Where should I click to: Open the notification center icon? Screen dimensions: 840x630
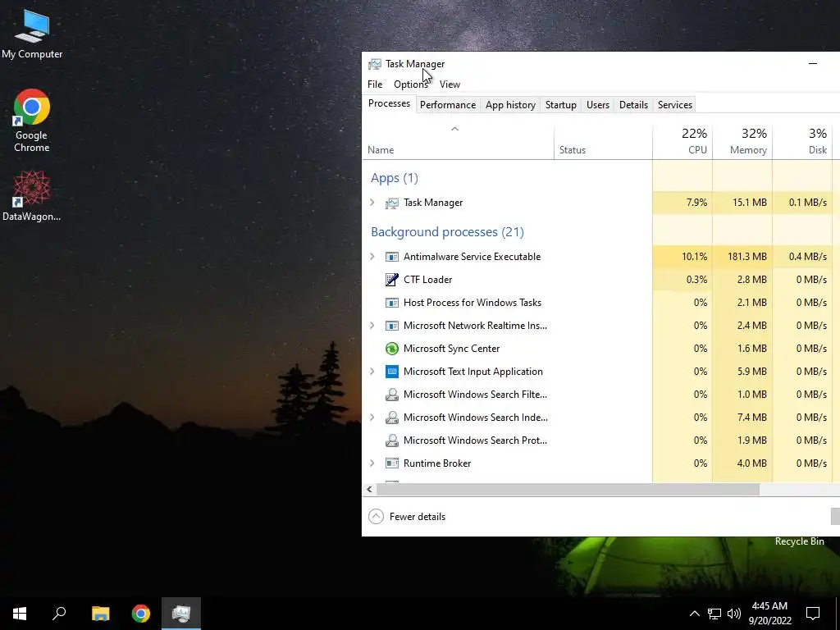coord(813,614)
